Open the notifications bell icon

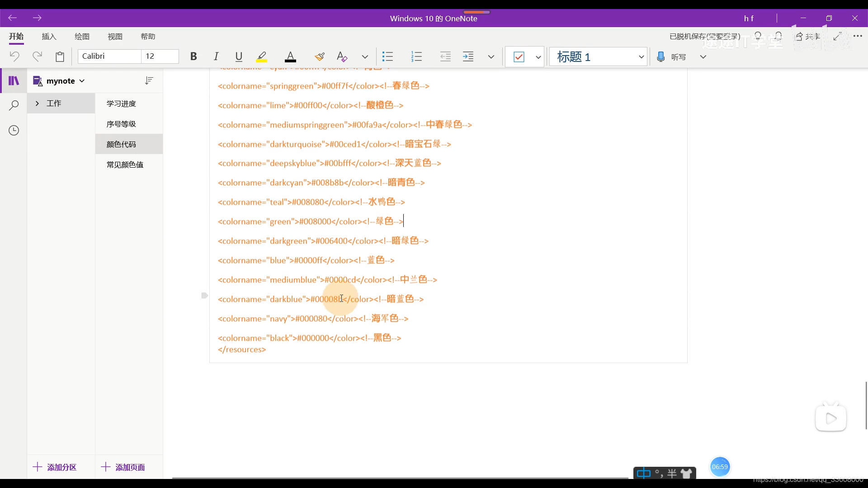pos(778,36)
